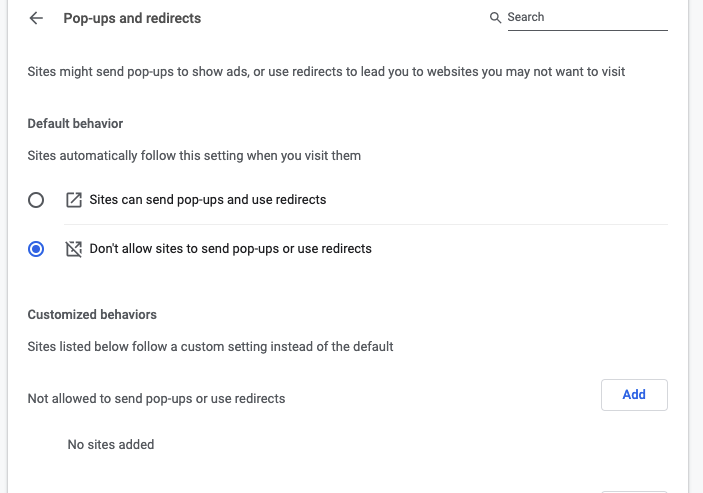The width and height of the screenshot is (703, 493).
Task: Click the 'Customized behaviors' heading
Action: [92, 315]
